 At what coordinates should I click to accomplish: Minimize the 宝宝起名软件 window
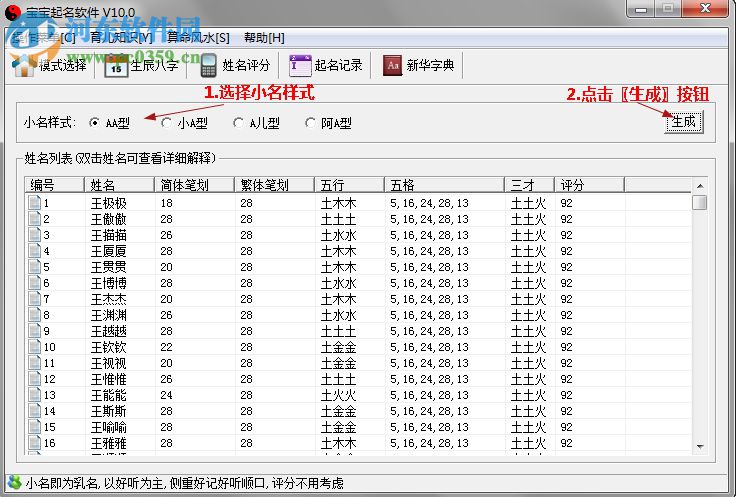click(x=641, y=9)
